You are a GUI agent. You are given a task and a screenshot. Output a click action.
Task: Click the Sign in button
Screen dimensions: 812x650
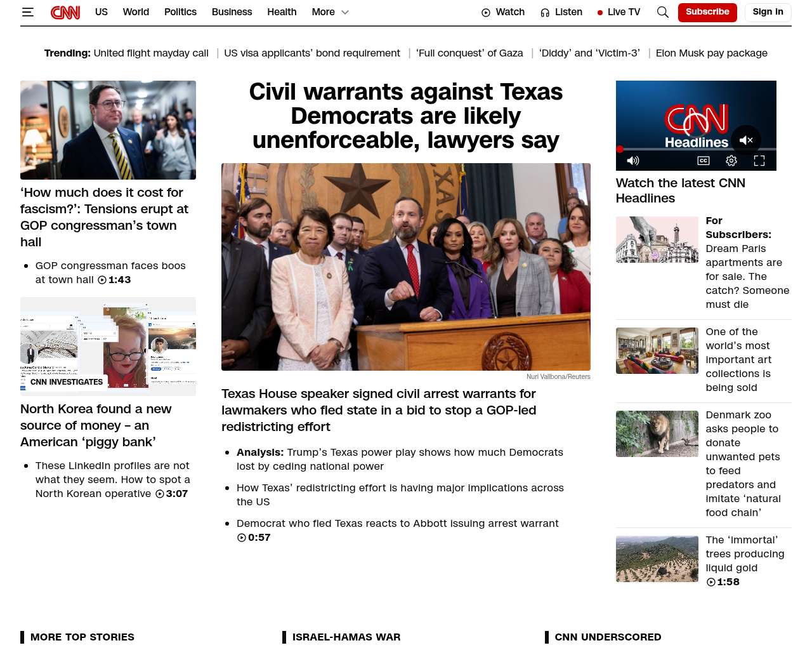pyautogui.click(x=768, y=12)
